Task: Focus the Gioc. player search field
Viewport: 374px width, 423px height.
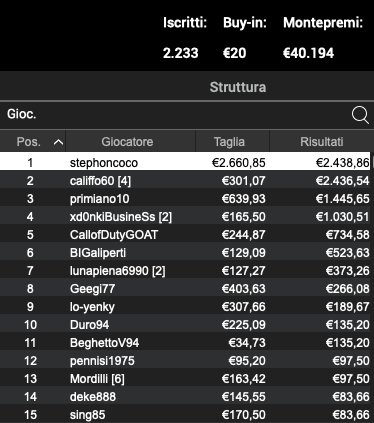Action: 177,115
